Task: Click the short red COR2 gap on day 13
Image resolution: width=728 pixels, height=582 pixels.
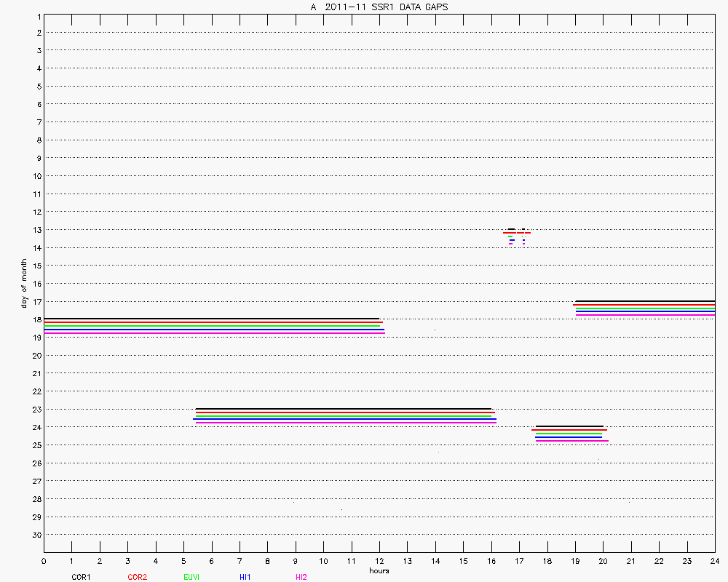Action: coord(517,233)
